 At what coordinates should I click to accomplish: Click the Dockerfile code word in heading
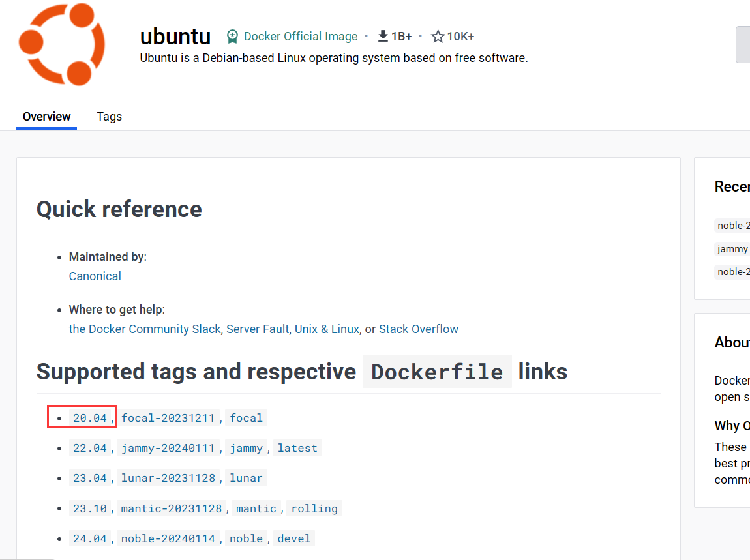click(437, 372)
